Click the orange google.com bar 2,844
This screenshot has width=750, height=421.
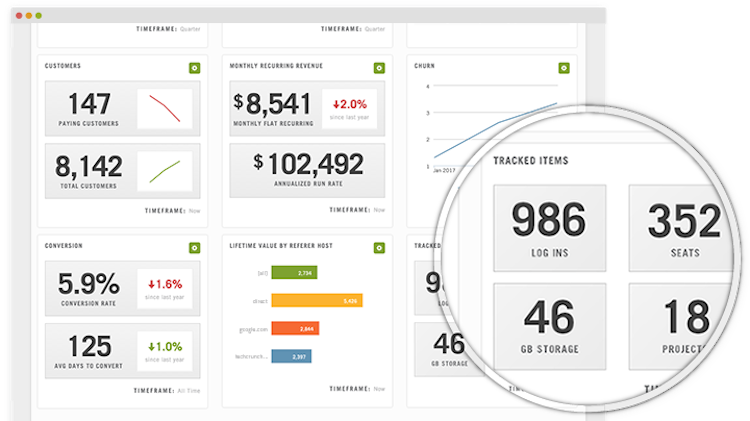(295, 328)
